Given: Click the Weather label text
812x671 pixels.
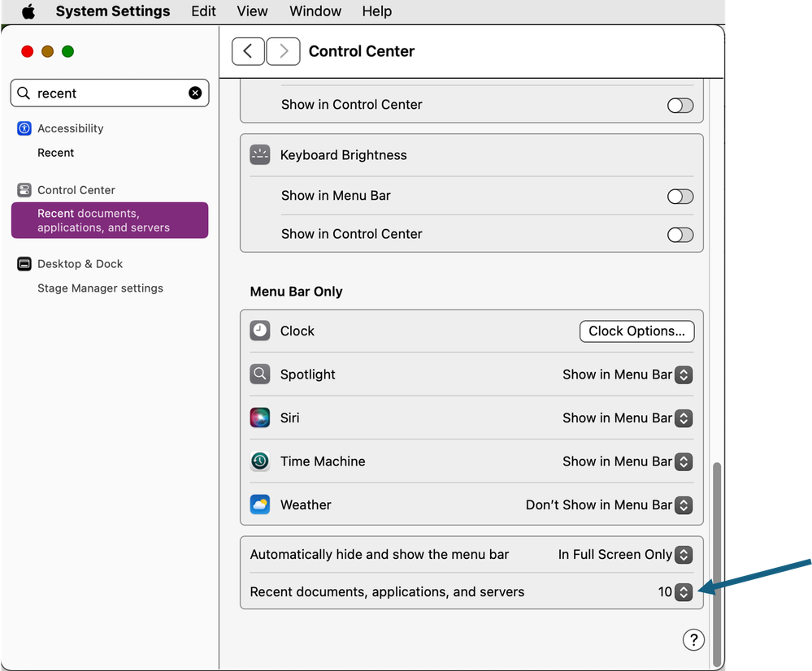Looking at the screenshot, I should 306,504.
